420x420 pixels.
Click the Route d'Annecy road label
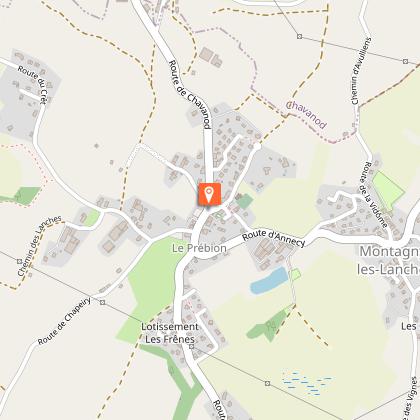coord(273,238)
